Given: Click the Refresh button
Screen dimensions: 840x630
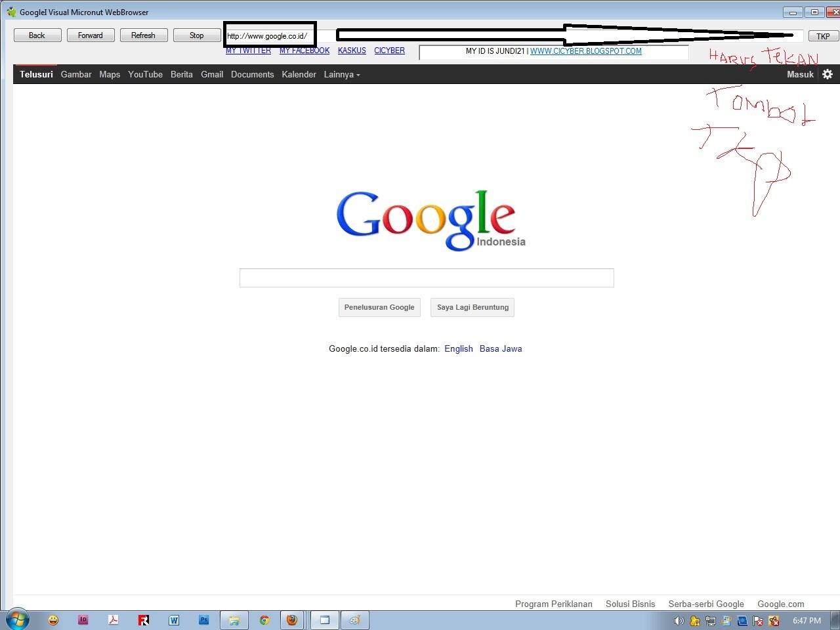Looking at the screenshot, I should 144,35.
